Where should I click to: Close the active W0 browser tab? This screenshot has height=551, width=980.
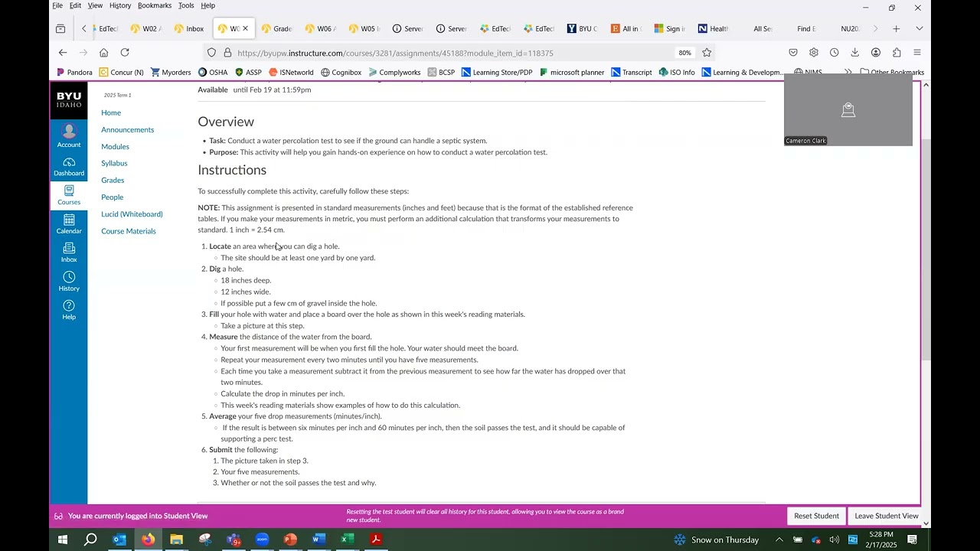[245, 29]
